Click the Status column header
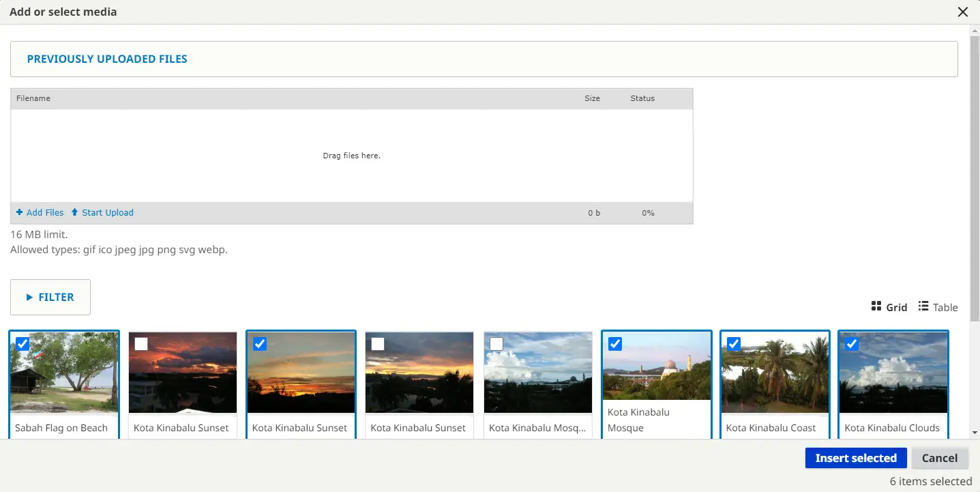Viewport: 980px width, 492px height. point(642,98)
